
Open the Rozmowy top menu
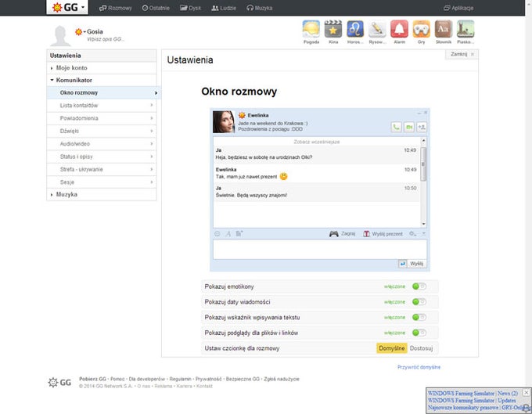point(115,8)
